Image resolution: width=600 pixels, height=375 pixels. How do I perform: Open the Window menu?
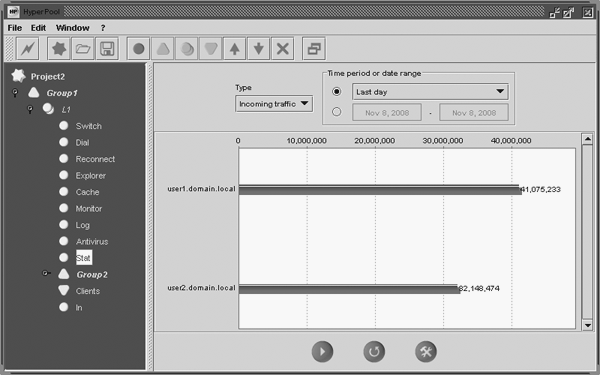tap(72, 28)
